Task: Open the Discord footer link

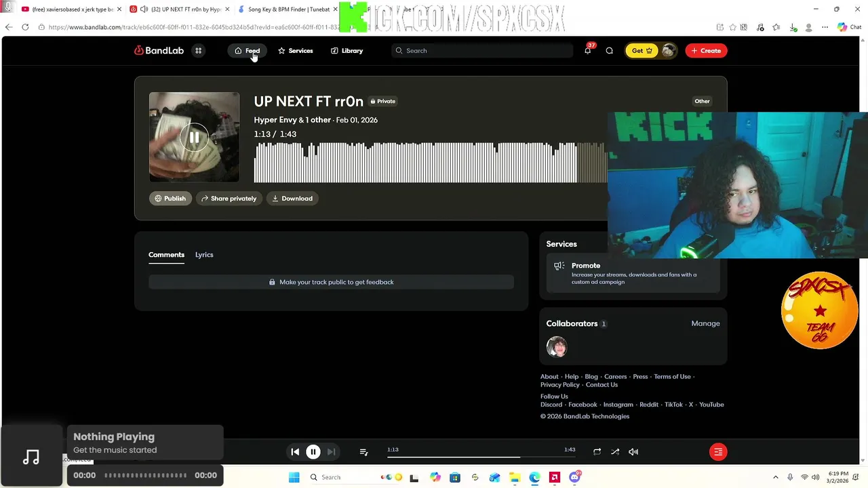Action: pyautogui.click(x=551, y=405)
